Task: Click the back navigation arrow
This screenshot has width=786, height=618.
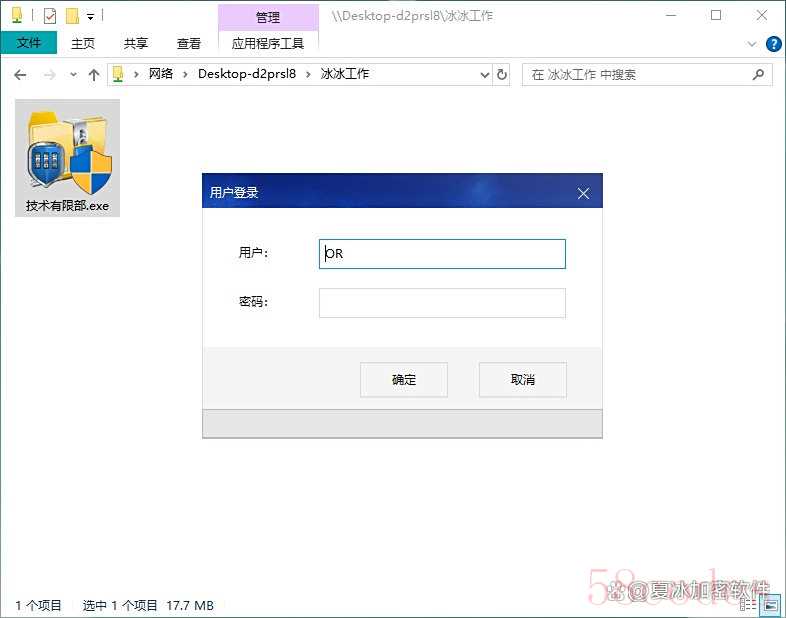Action: (x=20, y=75)
